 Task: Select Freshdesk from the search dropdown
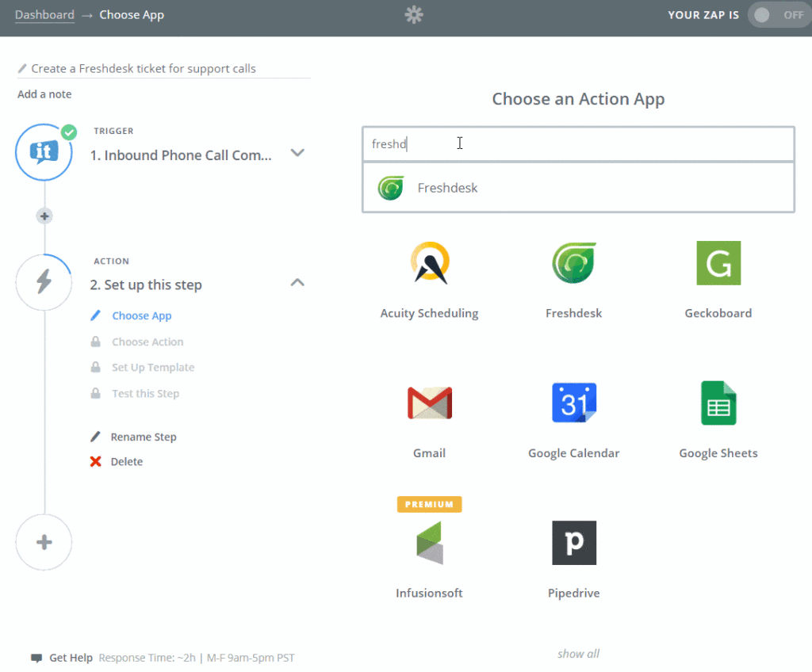(x=578, y=188)
